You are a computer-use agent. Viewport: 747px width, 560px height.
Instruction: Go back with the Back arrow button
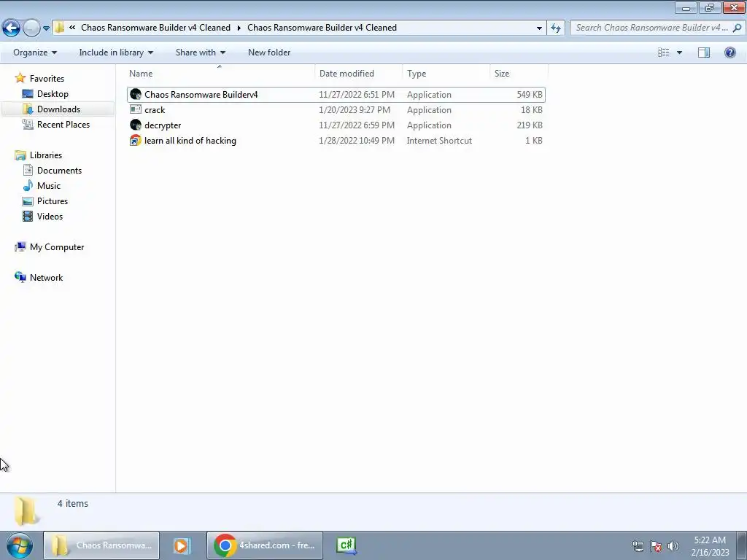coord(12,28)
